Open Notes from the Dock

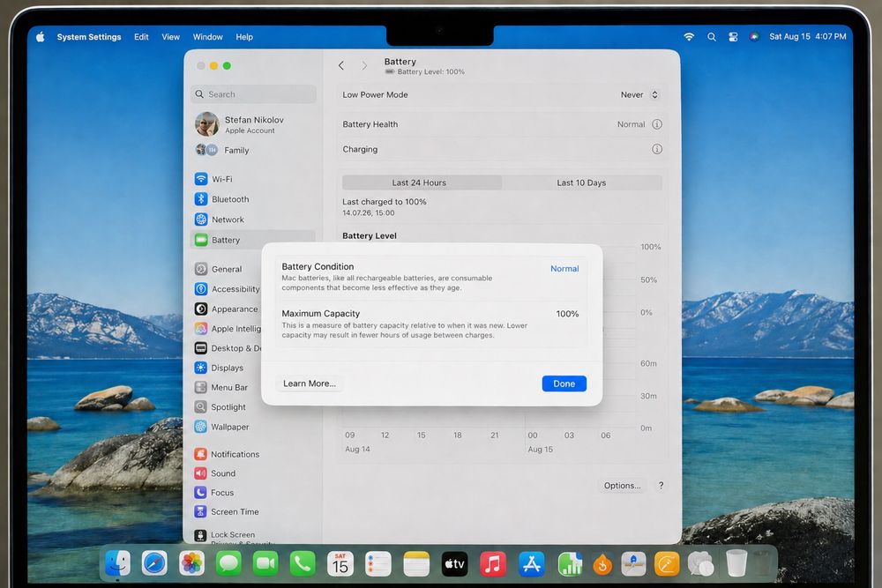416,562
